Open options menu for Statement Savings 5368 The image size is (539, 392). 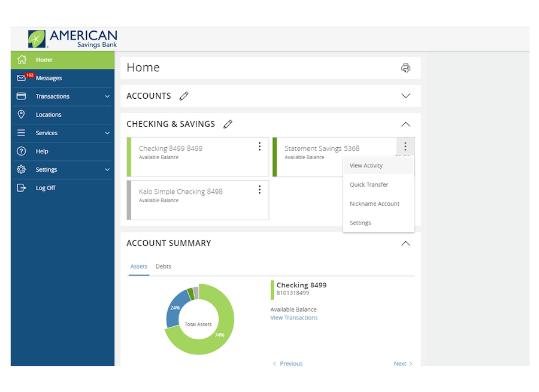[x=405, y=147]
